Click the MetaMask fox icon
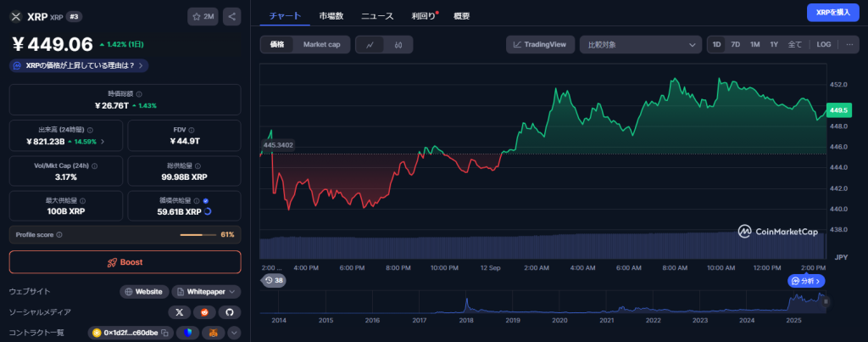The width and height of the screenshot is (868, 342). [213, 333]
